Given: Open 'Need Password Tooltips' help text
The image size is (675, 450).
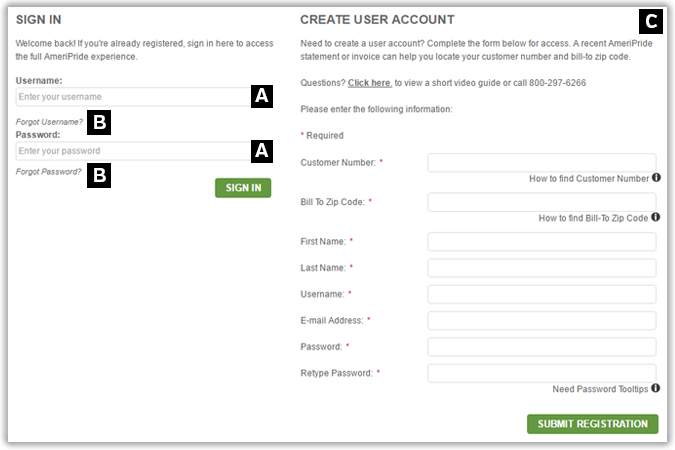Looking at the screenshot, I should (600, 389).
